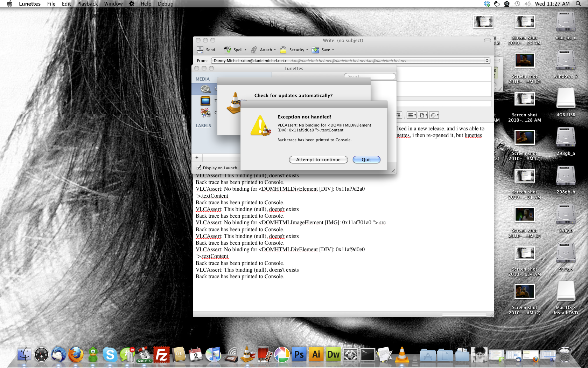Click the Security padlock icon
This screenshot has width=588, height=368.
click(x=283, y=50)
